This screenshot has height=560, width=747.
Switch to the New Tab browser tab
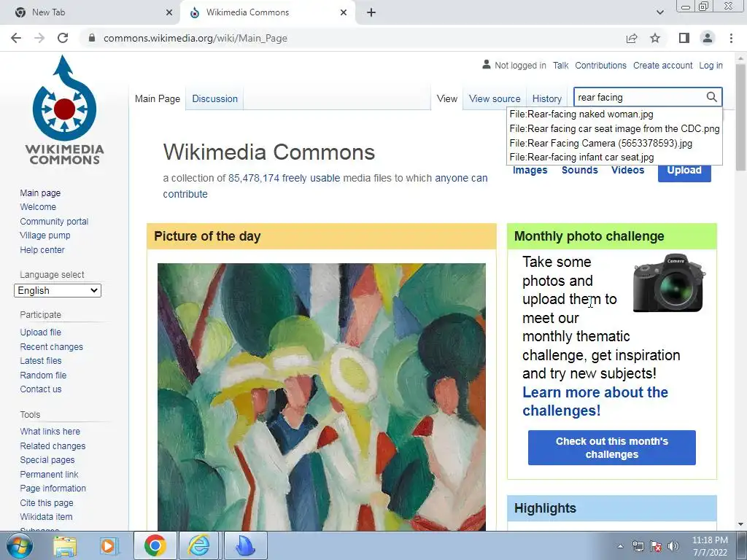pos(90,12)
